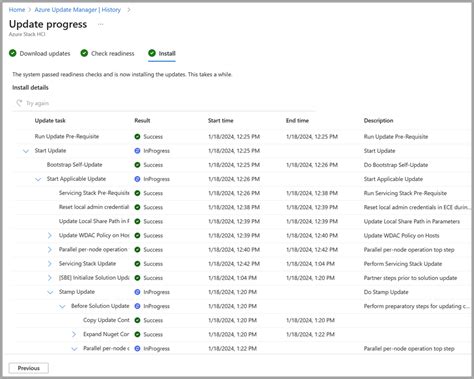474x379 pixels.
Task: Click InProgress icon for Start Applicable Update
Action: pyautogui.click(x=137, y=179)
